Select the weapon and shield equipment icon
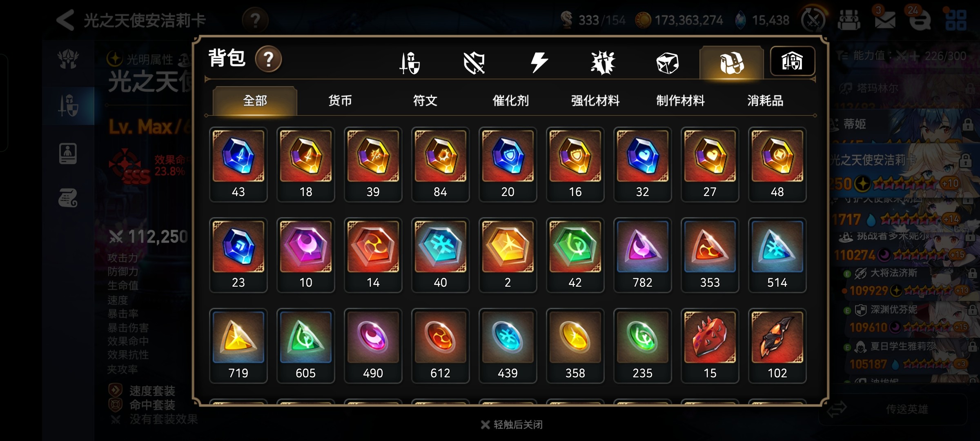Viewport: 980px width, 441px height. (410, 62)
